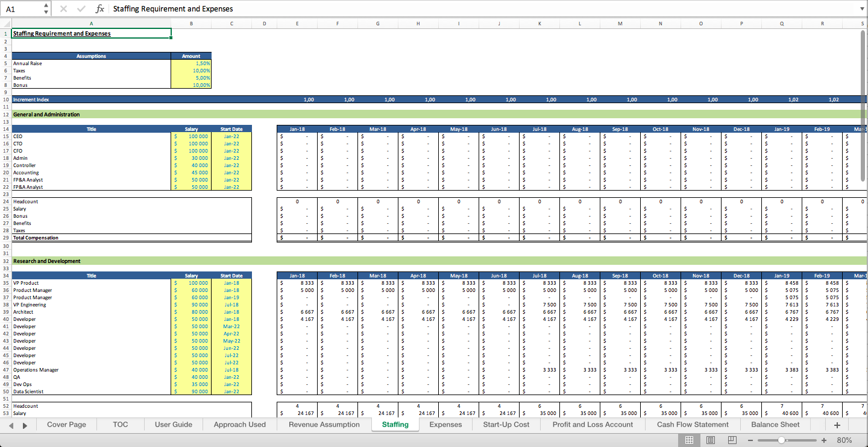Switch to Normal view in status bar
This screenshot has width=868, height=447.
(689, 440)
